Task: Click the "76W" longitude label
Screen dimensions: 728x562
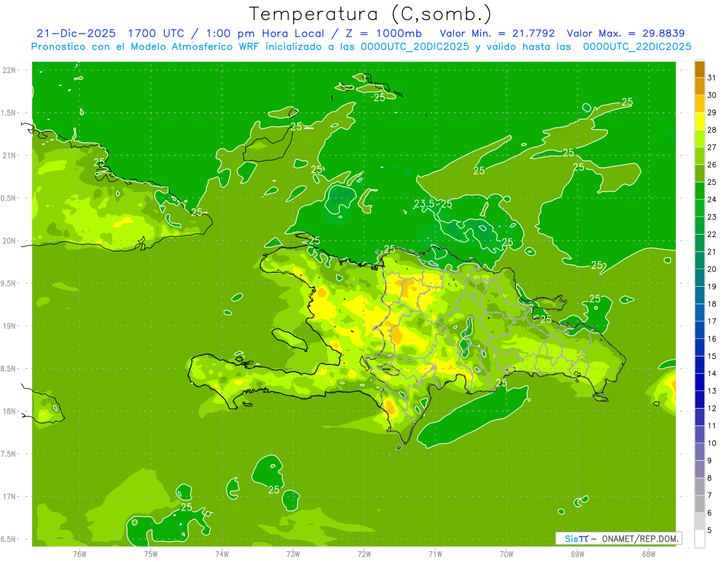Action: 79,554
